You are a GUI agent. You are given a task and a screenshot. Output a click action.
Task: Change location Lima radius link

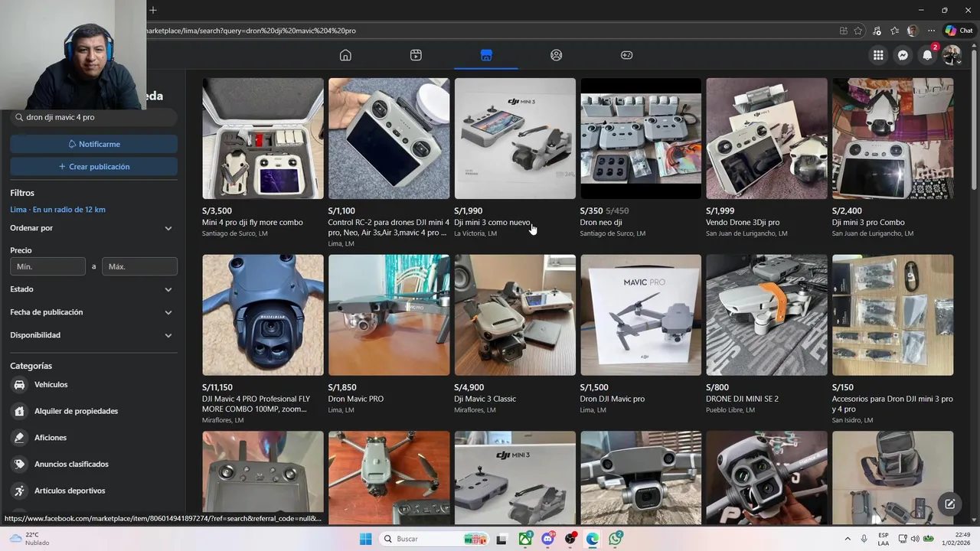click(x=57, y=210)
